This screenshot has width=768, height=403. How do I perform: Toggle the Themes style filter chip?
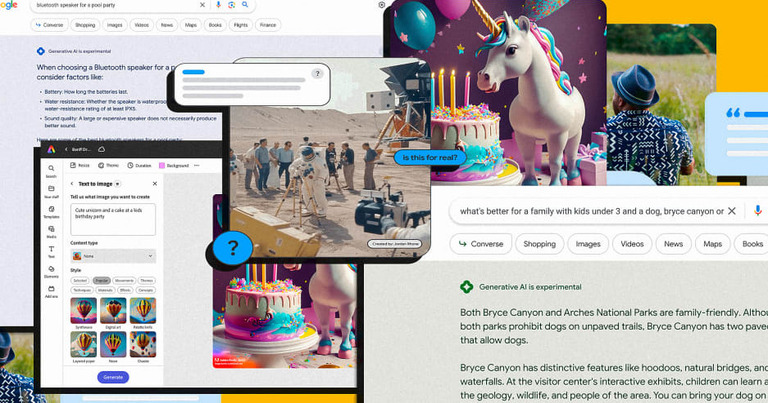pos(146,281)
